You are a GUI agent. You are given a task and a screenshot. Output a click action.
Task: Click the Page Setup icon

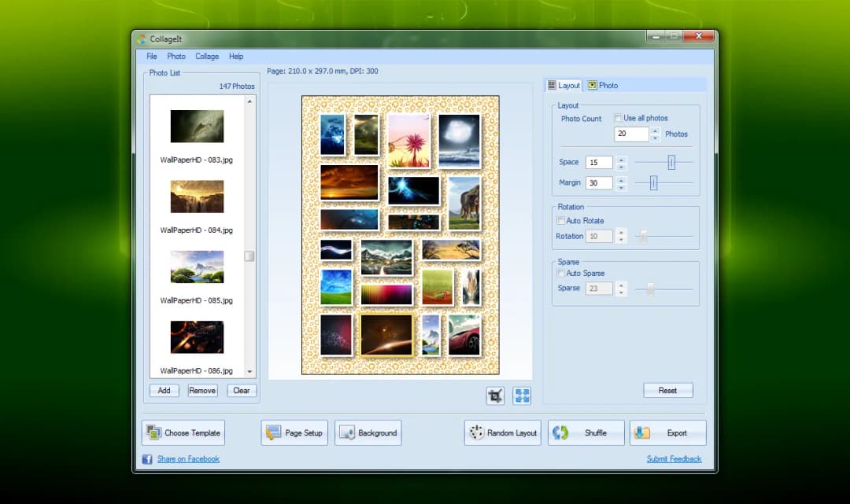pos(273,432)
